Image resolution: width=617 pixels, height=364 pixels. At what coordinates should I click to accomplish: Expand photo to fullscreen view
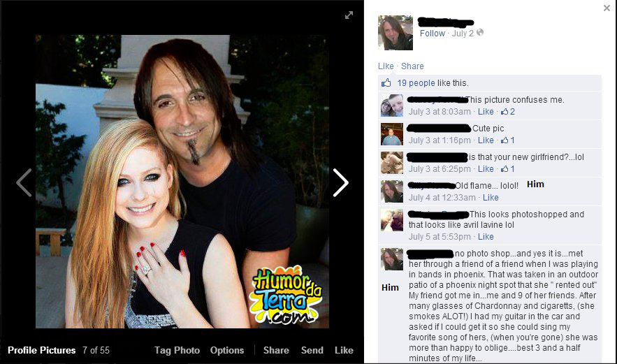click(x=349, y=15)
